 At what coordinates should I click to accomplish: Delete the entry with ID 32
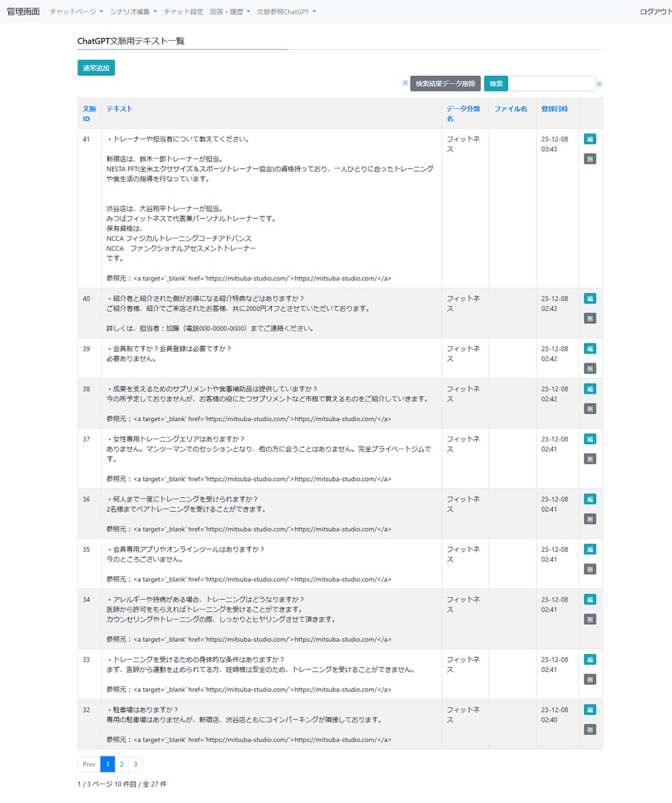tap(590, 729)
